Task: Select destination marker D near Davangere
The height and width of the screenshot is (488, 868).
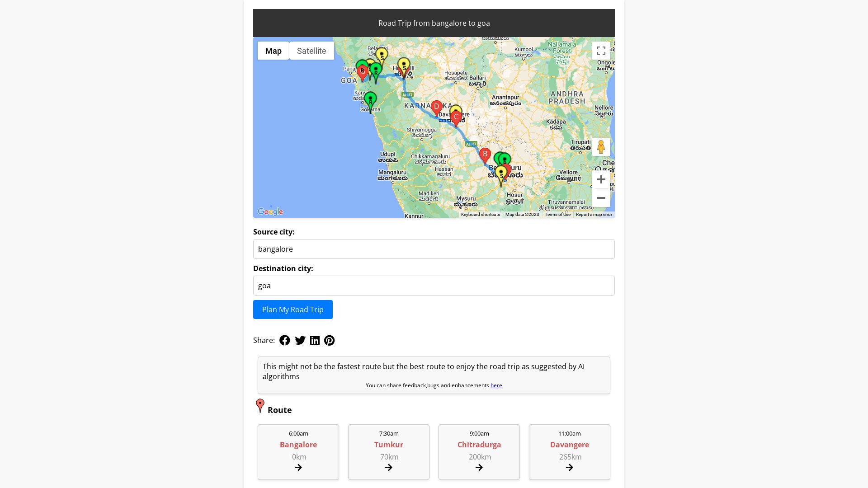Action: tap(436, 107)
